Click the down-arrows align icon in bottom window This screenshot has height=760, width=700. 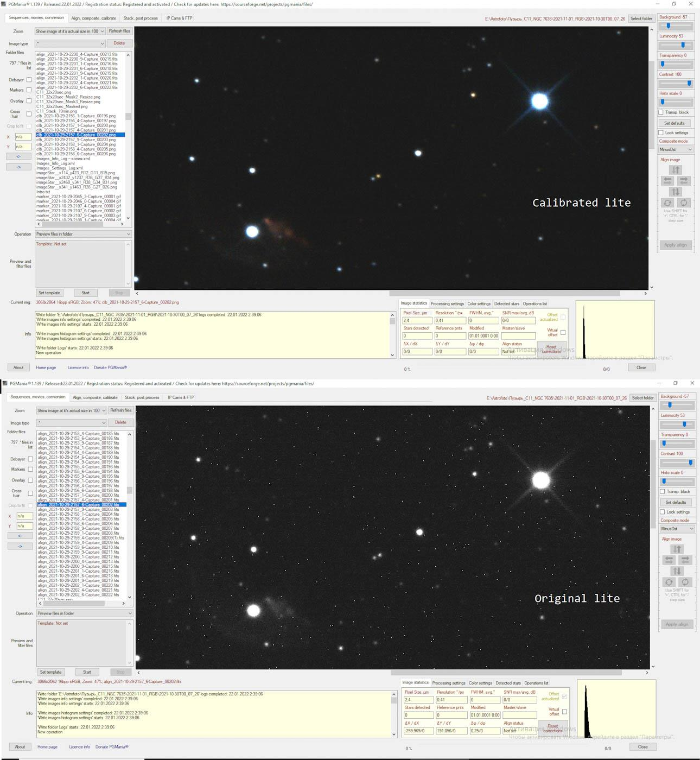[x=677, y=571]
